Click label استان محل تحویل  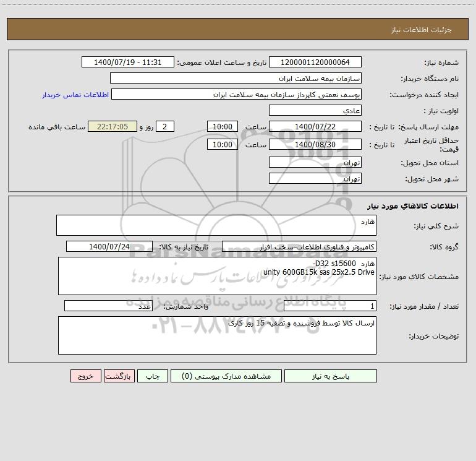pos(430,163)
